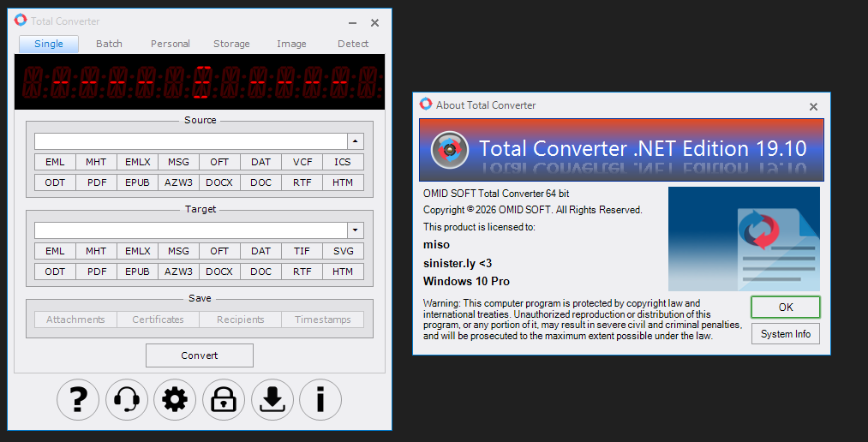
Task: Select OFT as Source format
Action: point(219,162)
